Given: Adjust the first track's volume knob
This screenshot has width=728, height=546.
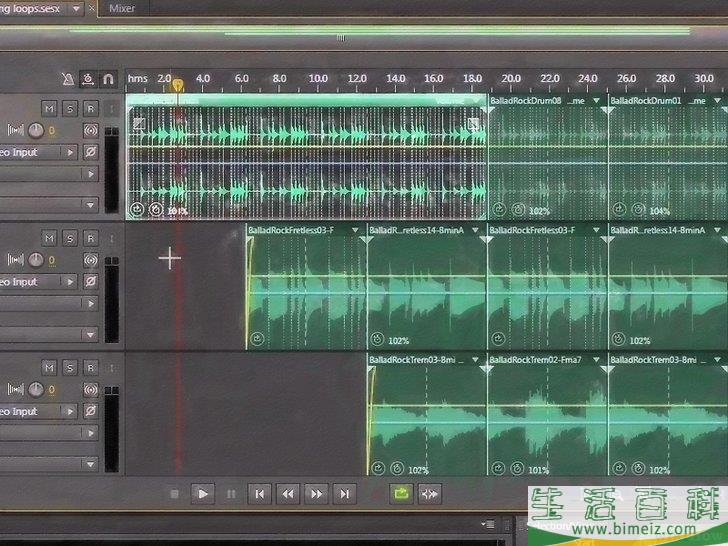Looking at the screenshot, I should click(x=36, y=130).
